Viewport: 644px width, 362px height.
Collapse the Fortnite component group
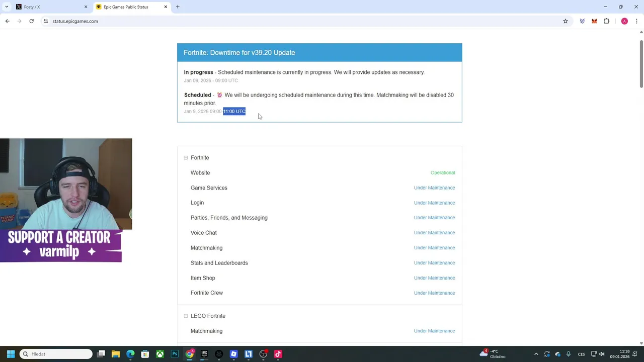tap(186, 158)
